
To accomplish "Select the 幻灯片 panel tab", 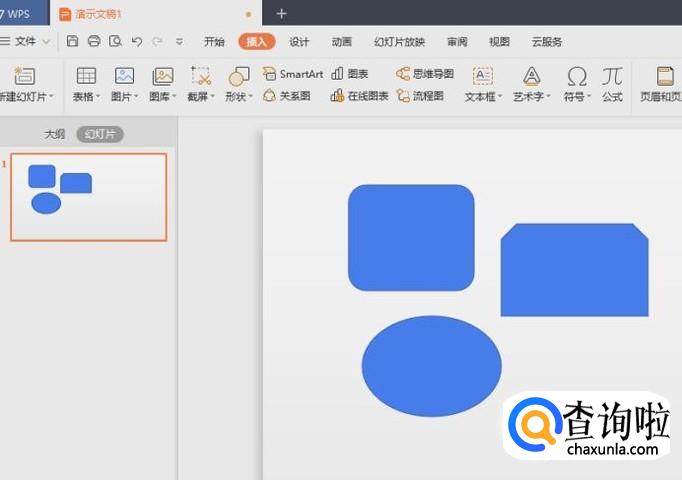I will point(100,134).
